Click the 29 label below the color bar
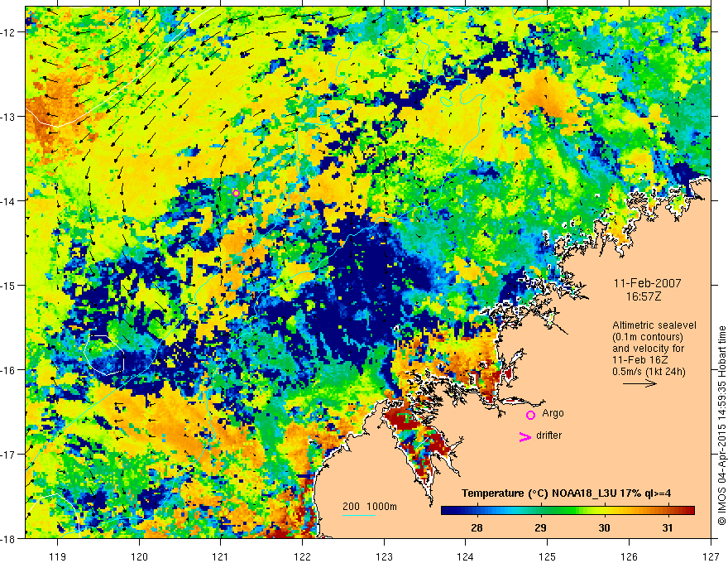728x563 pixels. point(540,528)
